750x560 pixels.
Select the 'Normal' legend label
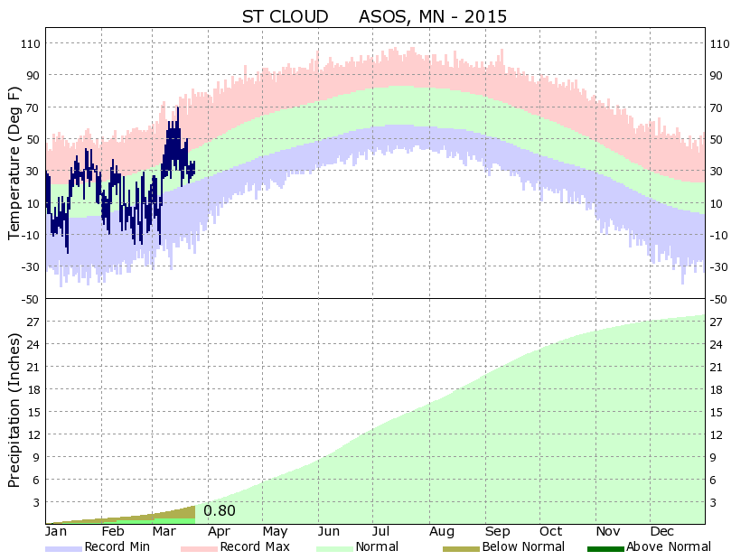pos(377,546)
